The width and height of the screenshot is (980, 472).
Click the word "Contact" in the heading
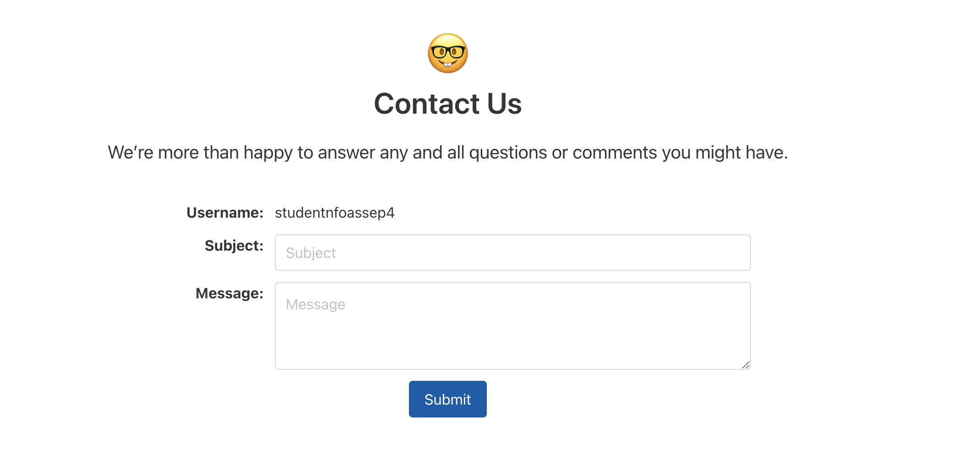(427, 104)
